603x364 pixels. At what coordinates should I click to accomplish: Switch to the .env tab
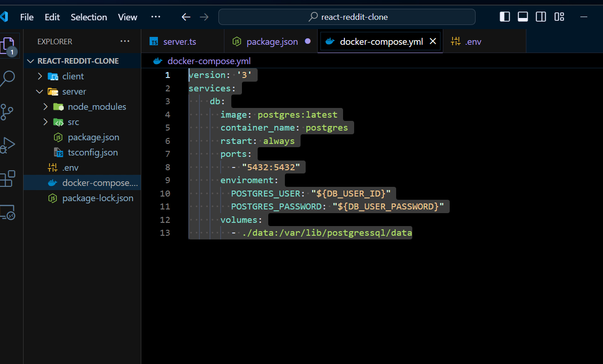tap(484, 42)
